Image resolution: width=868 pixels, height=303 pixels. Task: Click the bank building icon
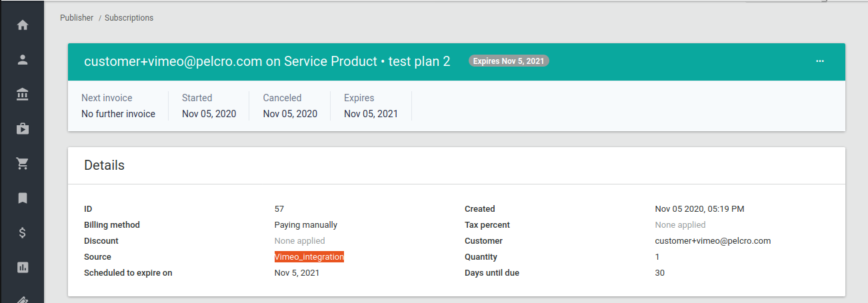[x=23, y=95]
